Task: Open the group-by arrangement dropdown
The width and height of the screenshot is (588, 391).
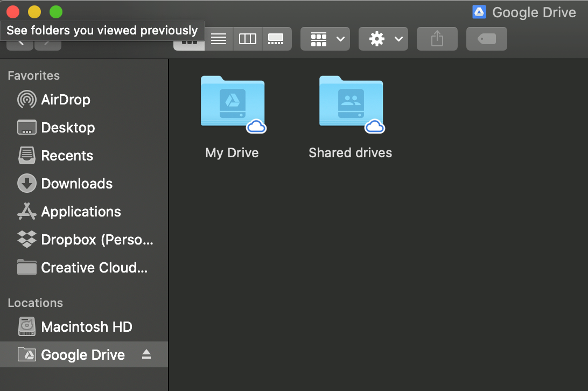Action: [325, 39]
